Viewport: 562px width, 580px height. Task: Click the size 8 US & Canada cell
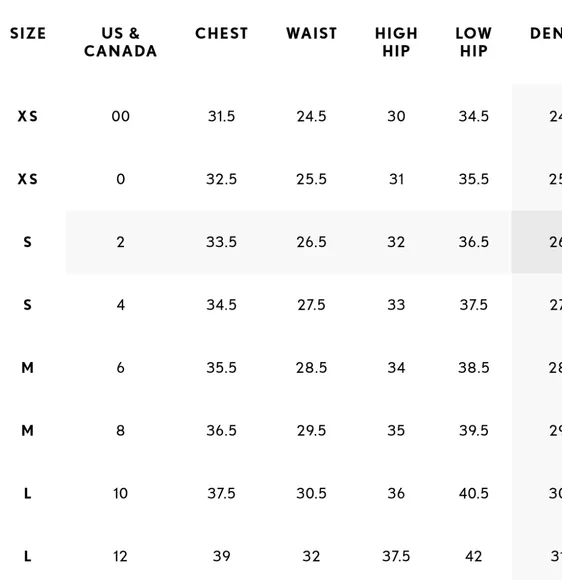121,431
